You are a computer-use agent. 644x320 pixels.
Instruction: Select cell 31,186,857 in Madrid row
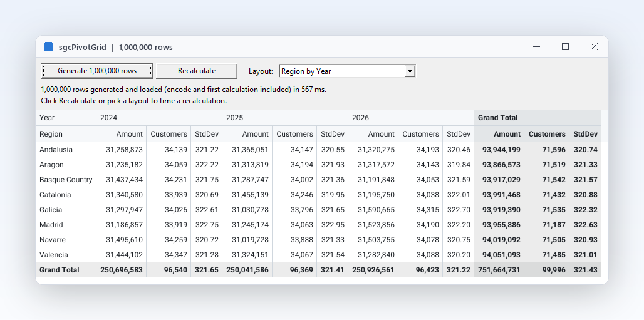point(122,225)
